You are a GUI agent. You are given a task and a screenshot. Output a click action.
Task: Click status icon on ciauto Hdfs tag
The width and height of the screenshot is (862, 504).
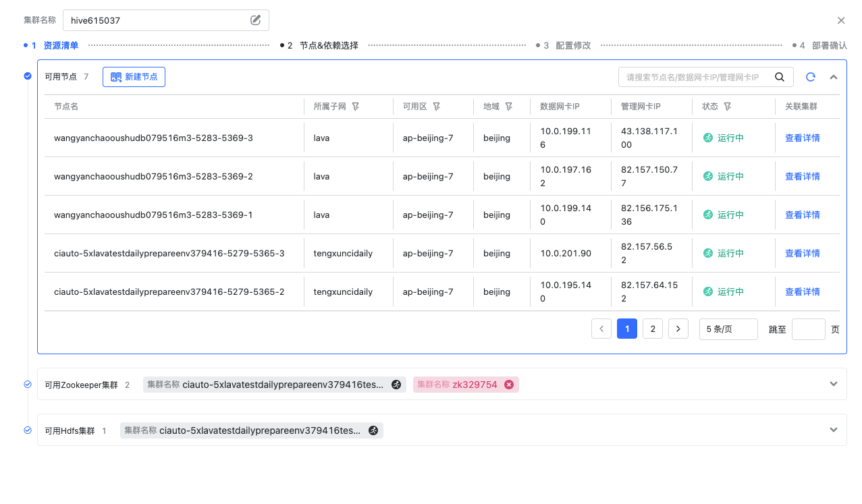(x=373, y=430)
